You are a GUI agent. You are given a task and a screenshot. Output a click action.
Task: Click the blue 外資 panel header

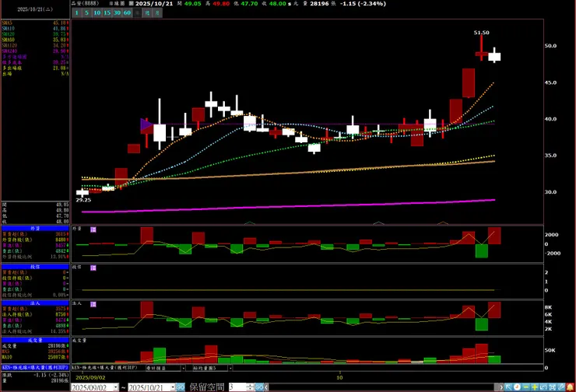(x=35, y=229)
